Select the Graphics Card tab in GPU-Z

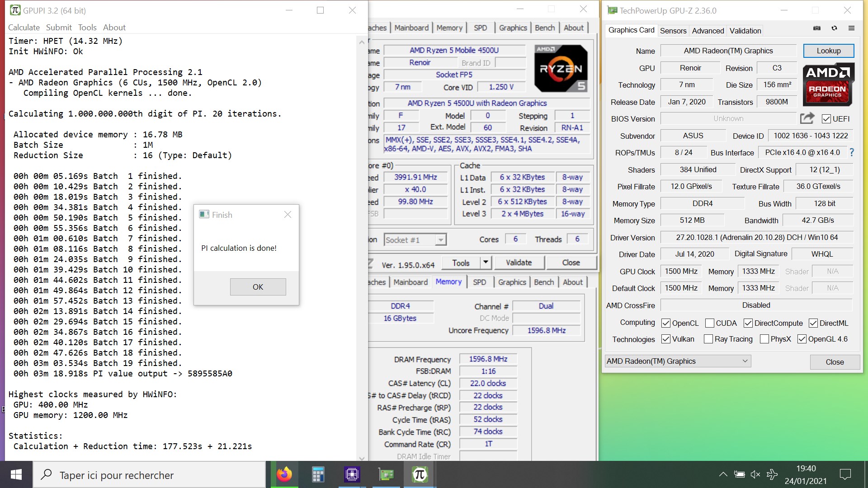[631, 30]
